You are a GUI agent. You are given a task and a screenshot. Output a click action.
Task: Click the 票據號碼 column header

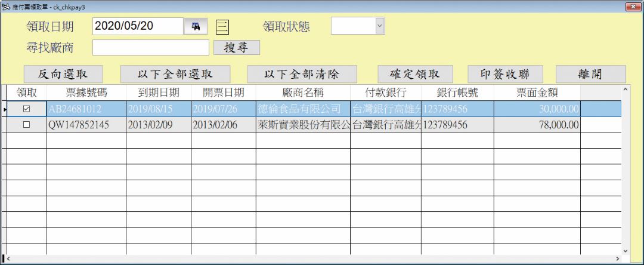point(86,93)
